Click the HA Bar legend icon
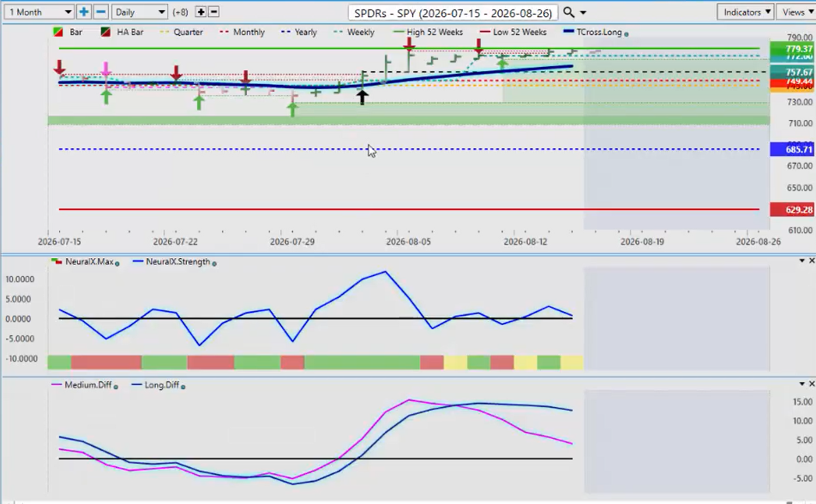This screenshot has width=816, height=504. pos(105,33)
